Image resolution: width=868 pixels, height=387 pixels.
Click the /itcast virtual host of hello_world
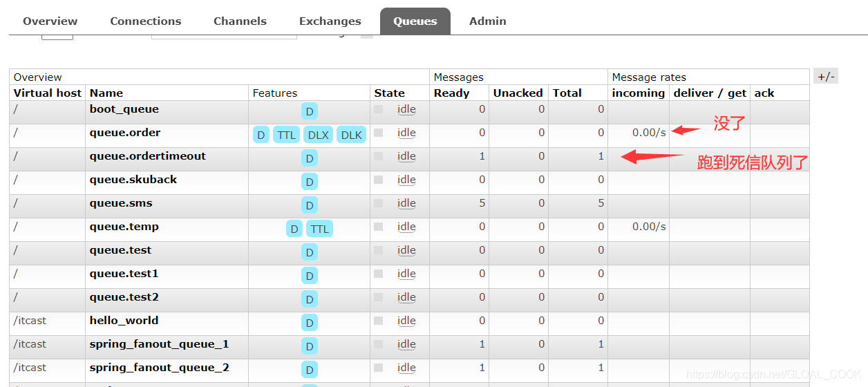coord(30,321)
